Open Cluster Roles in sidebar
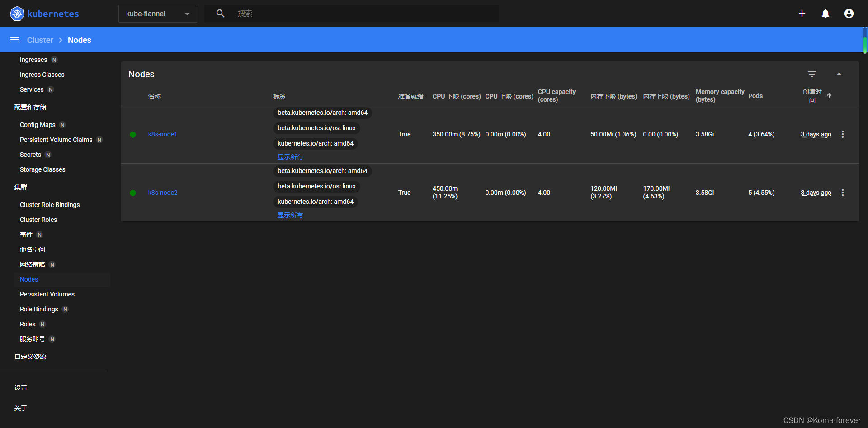Screen dimensions: 868x428 [x=38, y=220]
